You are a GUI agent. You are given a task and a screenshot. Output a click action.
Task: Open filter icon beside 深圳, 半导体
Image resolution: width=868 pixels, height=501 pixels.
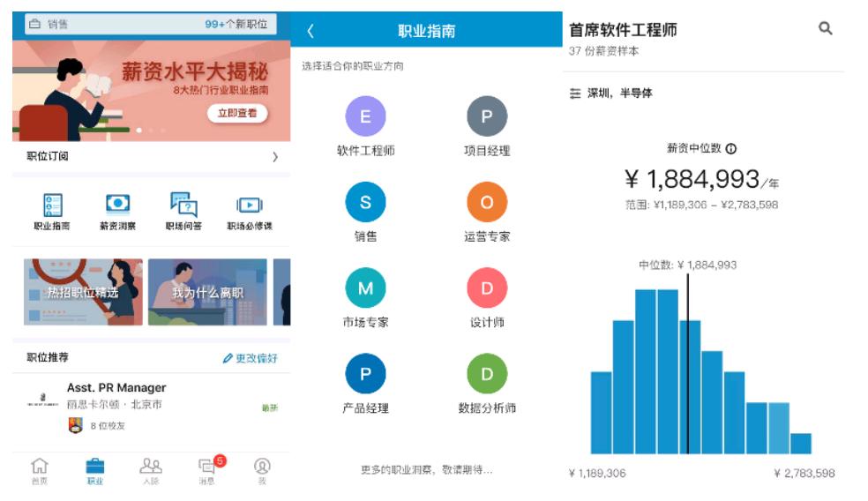[575, 93]
